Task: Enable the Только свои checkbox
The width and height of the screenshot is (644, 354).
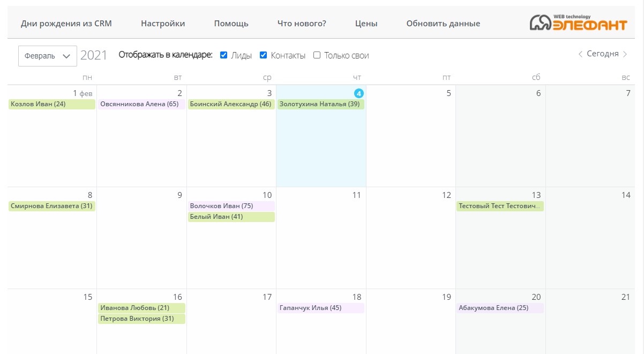Action: click(317, 55)
